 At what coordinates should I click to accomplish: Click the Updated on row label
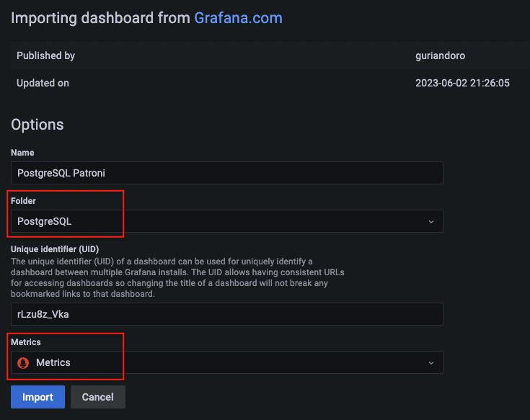point(43,83)
